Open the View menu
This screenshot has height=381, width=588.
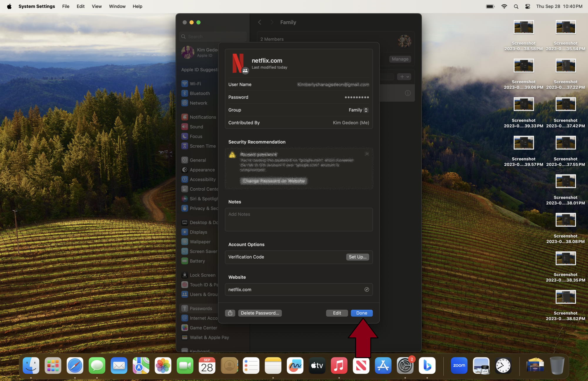pyautogui.click(x=97, y=6)
